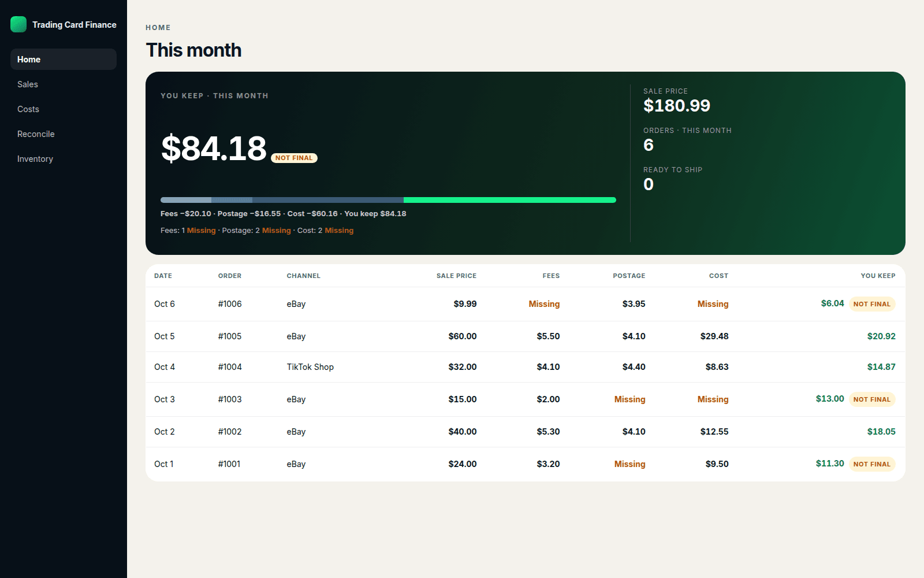Click the $20.92 you keep value
Image resolution: width=924 pixels, height=578 pixels.
(x=881, y=336)
